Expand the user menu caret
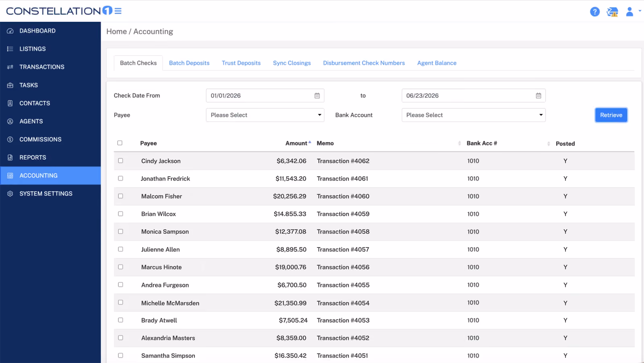The width and height of the screenshot is (644, 363). point(640,11)
